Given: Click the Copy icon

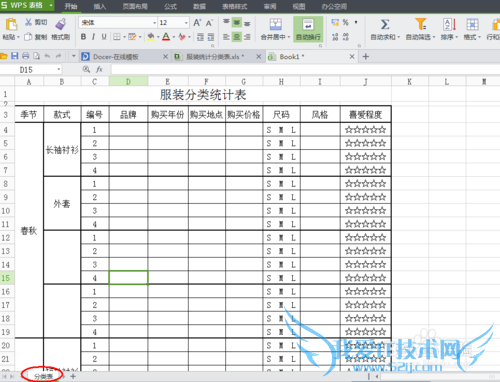Looking at the screenshot, I should click(29, 37).
